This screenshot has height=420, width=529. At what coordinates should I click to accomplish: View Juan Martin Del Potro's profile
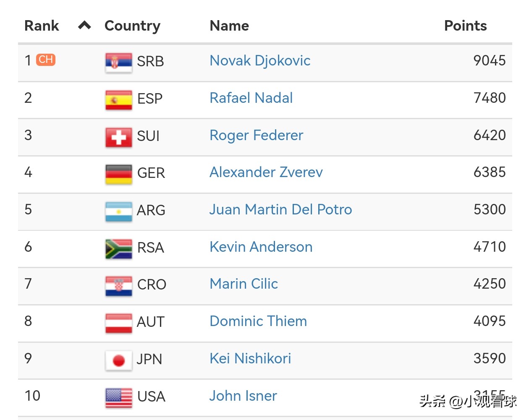click(280, 210)
